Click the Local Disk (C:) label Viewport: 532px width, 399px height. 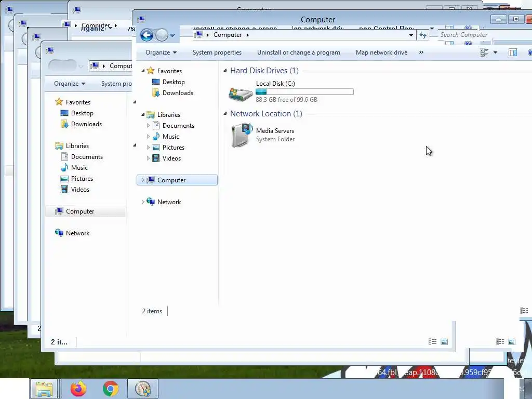275,84
